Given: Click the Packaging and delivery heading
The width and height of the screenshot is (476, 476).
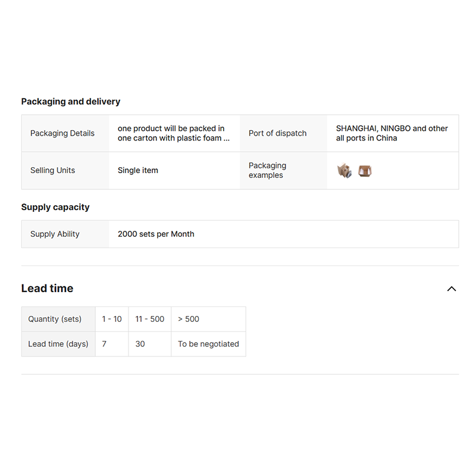Looking at the screenshot, I should (x=71, y=102).
